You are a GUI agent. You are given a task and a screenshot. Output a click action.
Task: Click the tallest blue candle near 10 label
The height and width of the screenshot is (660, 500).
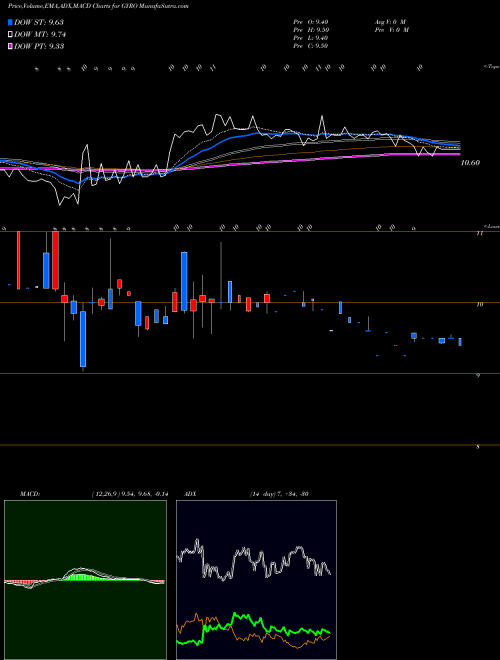coord(184,281)
